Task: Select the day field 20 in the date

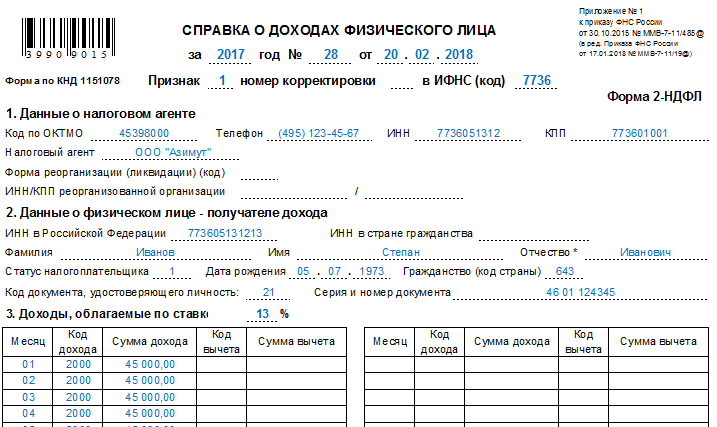Action: coord(391,55)
